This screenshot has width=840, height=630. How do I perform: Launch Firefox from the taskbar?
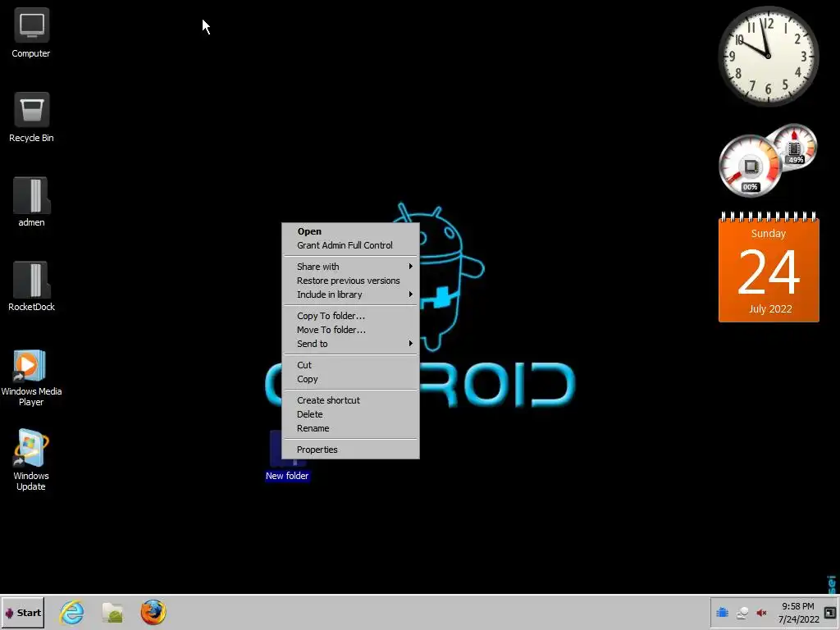click(x=153, y=612)
